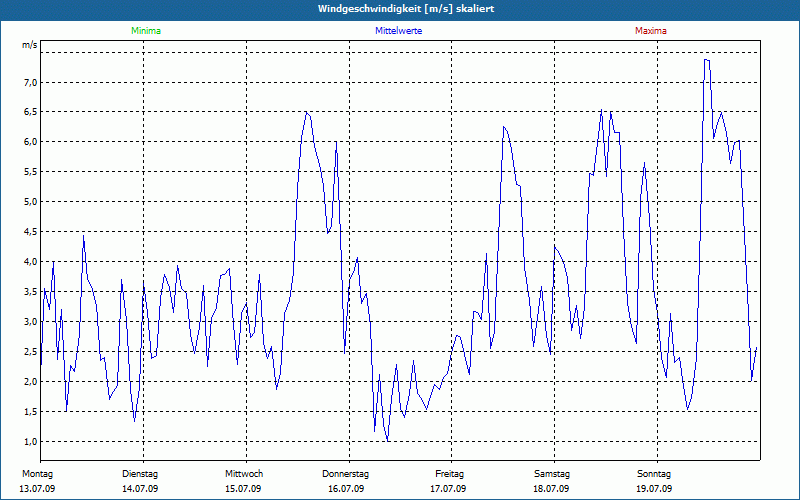The width and height of the screenshot is (800, 500).
Task: Click the 4,0 y-axis value
Action: coord(31,262)
